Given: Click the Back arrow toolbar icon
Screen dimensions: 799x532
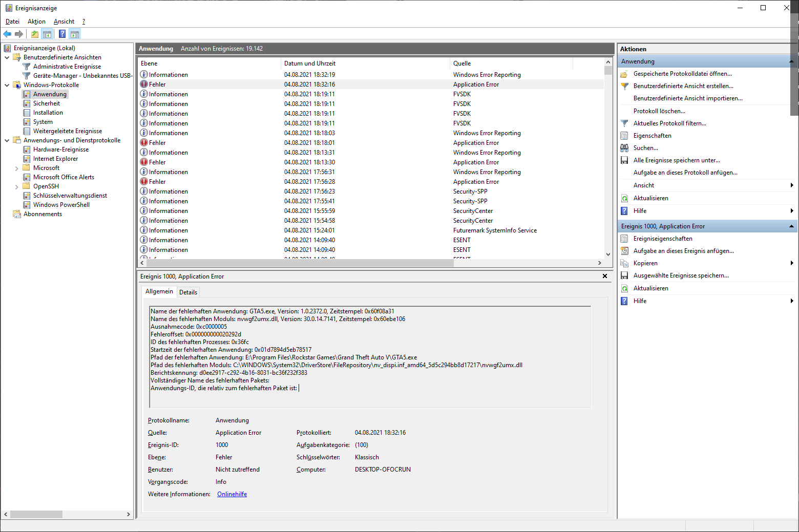Looking at the screenshot, I should pos(7,34).
